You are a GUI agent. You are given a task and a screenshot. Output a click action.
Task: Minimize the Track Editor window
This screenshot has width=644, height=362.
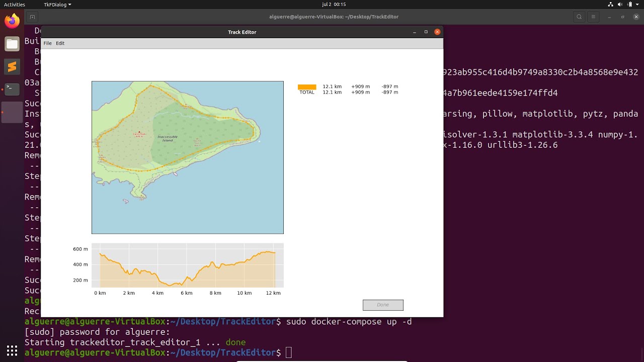415,32
